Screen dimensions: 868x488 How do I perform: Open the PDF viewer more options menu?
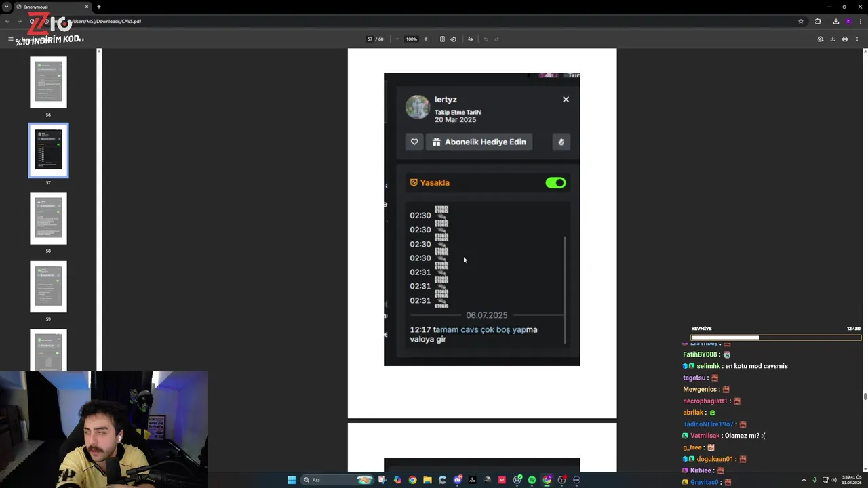coord(857,39)
